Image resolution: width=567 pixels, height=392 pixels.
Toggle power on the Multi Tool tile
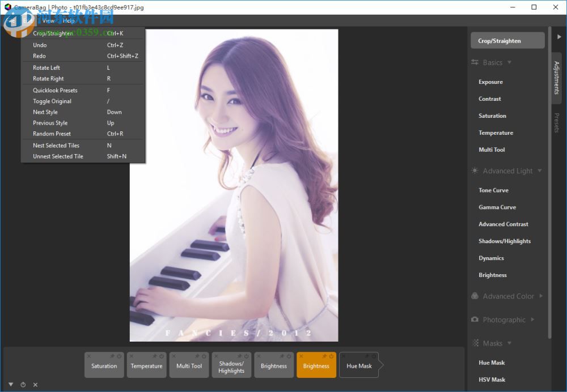pos(204,356)
